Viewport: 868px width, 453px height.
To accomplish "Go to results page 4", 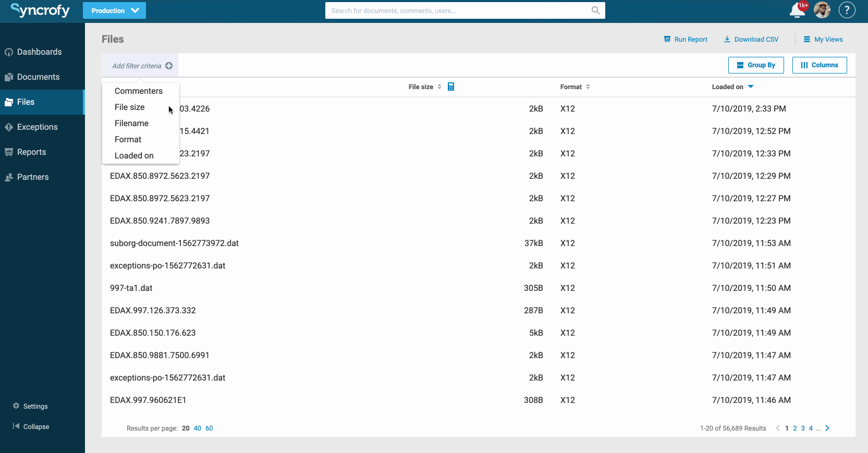I will [811, 428].
